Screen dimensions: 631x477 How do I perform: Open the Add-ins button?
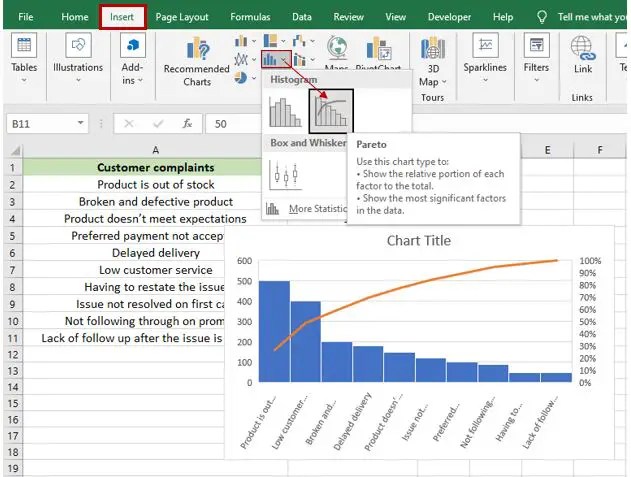click(132, 58)
